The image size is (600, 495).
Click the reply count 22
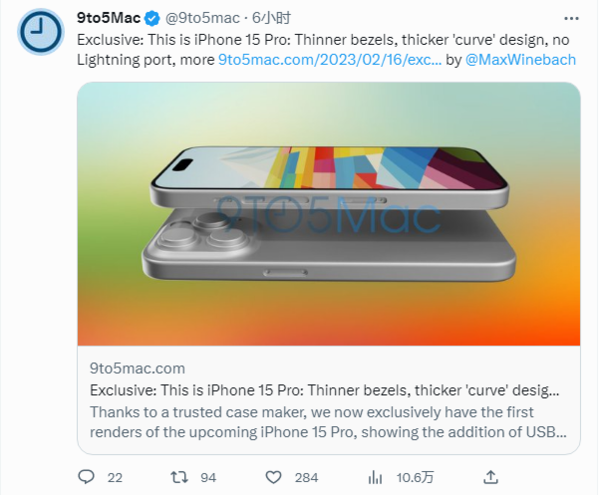pos(113,476)
